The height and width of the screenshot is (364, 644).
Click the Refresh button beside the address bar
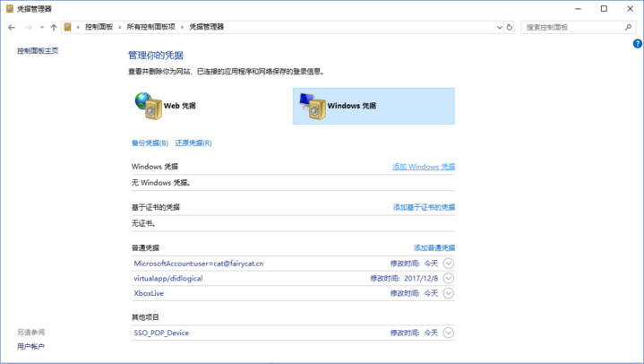pyautogui.click(x=510, y=28)
